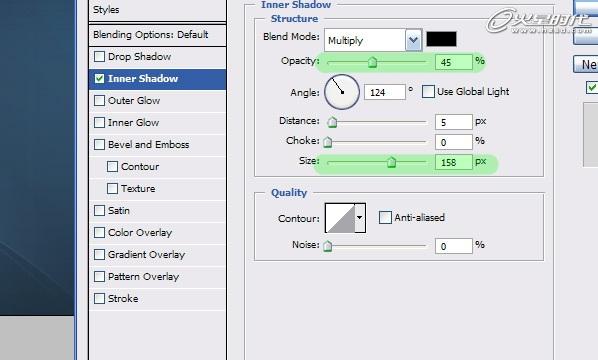Viewport: 598px width, 360px height.
Task: Select the Color Overlay style label
Action: [140, 233]
